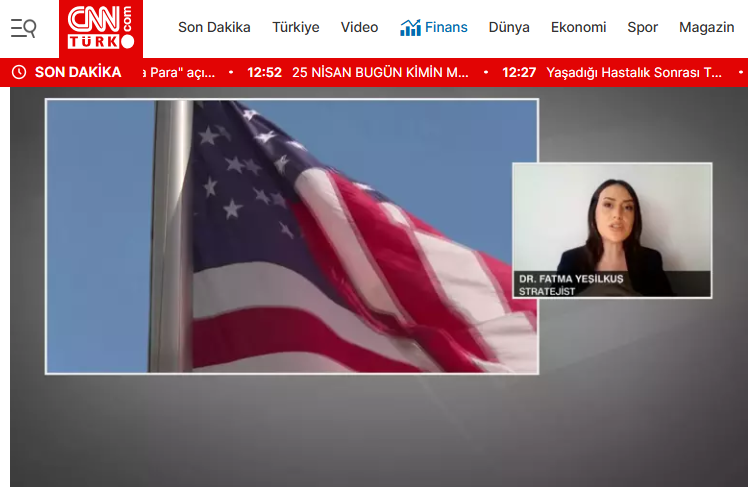Open the '25 NİSAN BUGÜN KİMİN' headline
The image size is (748, 487).
pos(380,72)
